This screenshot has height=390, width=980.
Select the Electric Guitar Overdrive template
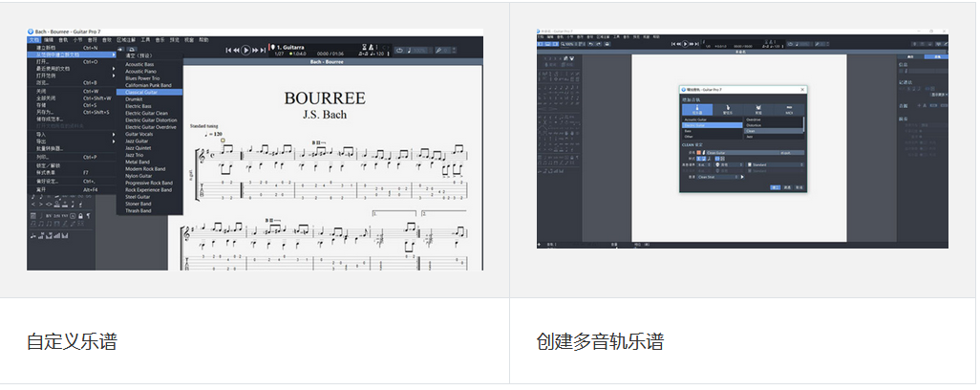coord(149,127)
